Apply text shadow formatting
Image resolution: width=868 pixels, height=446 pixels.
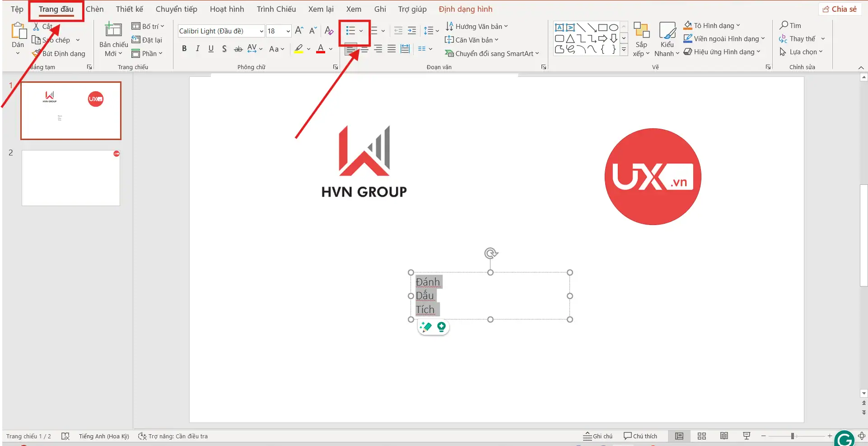[224, 49]
